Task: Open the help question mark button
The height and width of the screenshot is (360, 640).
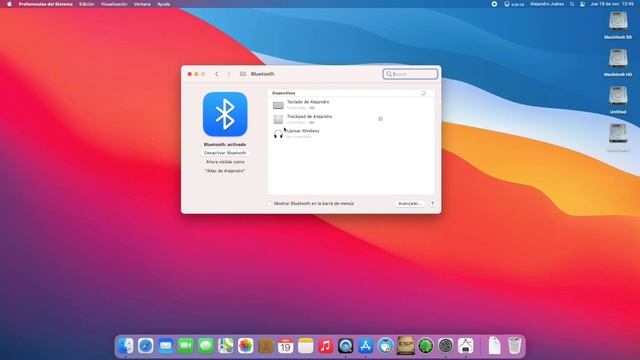Action: [x=432, y=203]
